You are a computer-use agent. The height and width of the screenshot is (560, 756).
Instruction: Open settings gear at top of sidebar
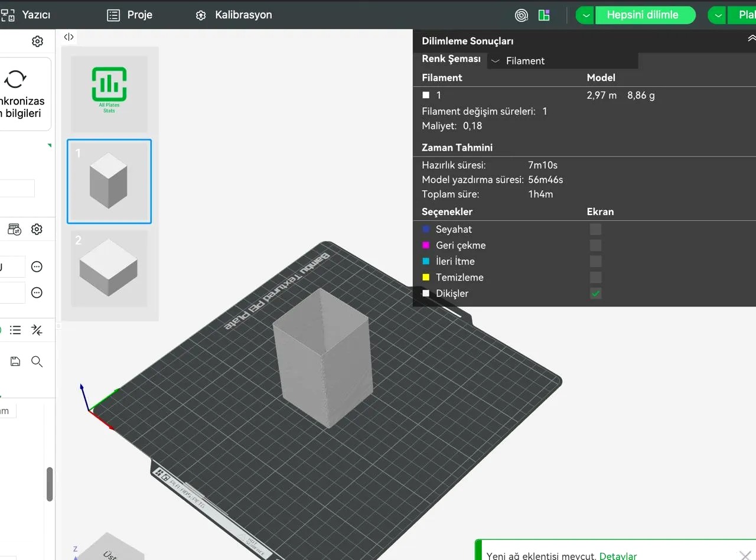coord(37,41)
